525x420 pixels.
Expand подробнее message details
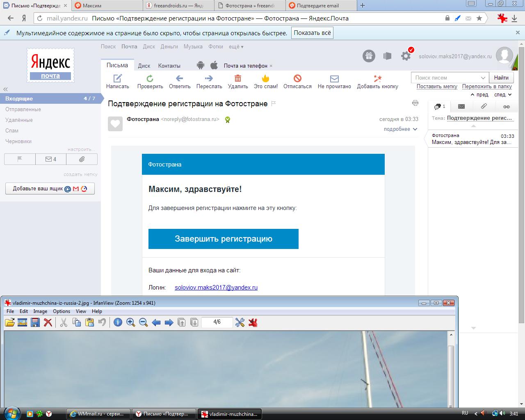400,129
